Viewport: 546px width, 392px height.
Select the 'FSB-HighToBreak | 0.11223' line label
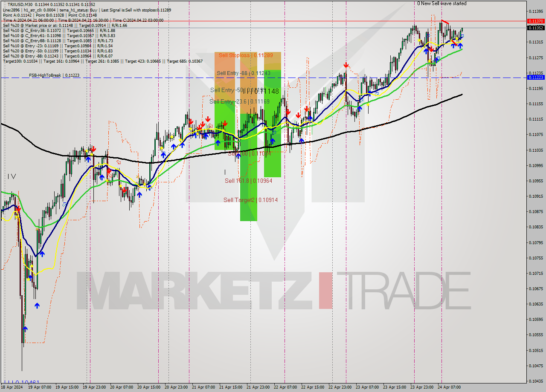click(x=54, y=75)
